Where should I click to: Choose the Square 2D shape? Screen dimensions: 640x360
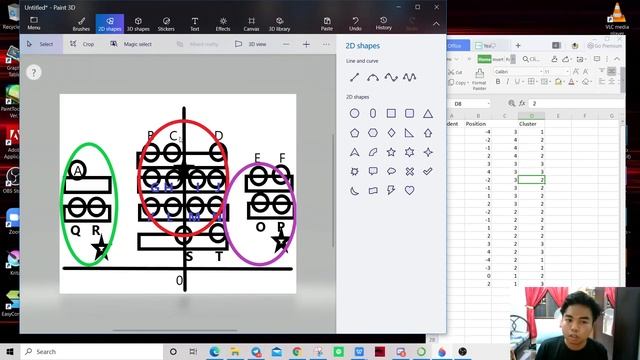(x=391, y=113)
